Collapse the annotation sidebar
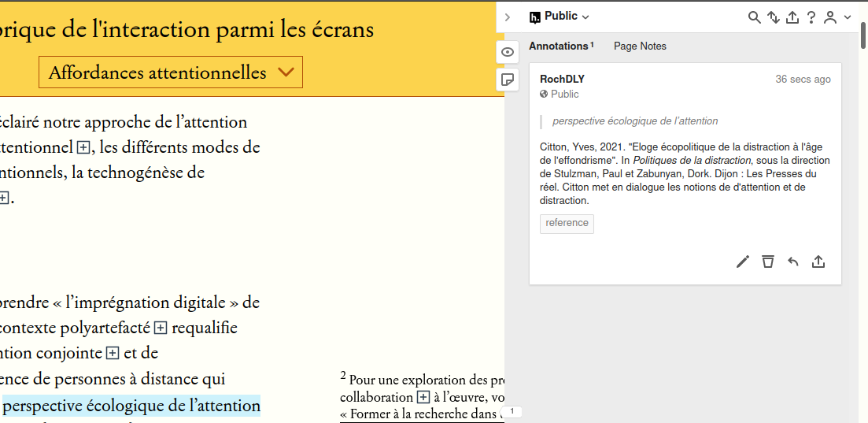868x423 pixels. pos(508,17)
